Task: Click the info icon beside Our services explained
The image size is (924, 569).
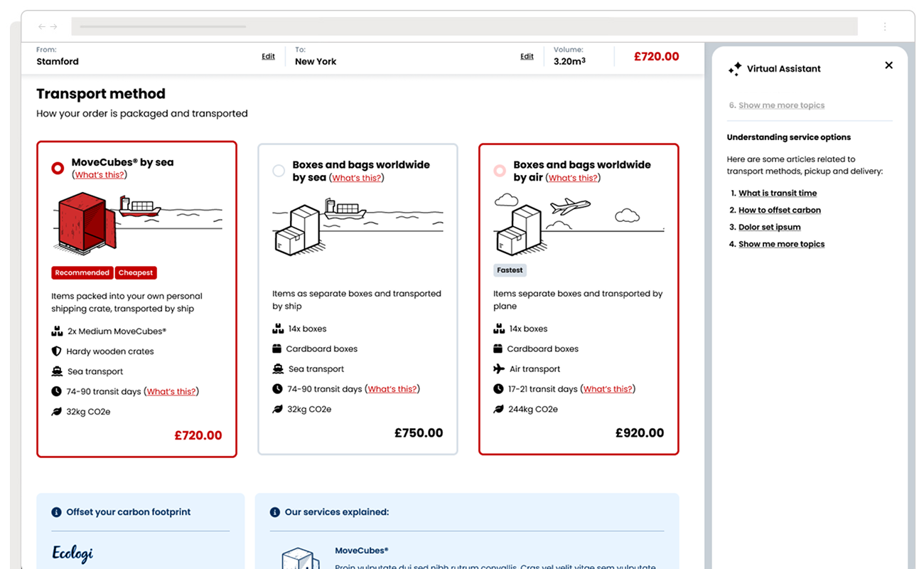Action: (x=274, y=511)
